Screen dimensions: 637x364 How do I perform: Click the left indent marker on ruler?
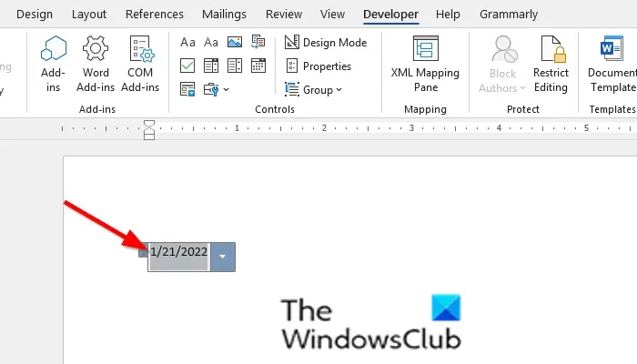[x=149, y=136]
